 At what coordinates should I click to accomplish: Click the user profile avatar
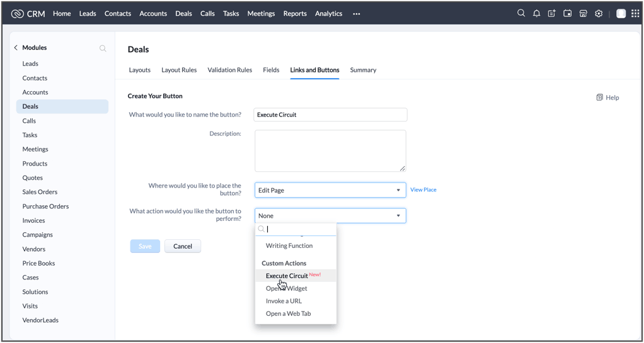pyautogui.click(x=621, y=14)
